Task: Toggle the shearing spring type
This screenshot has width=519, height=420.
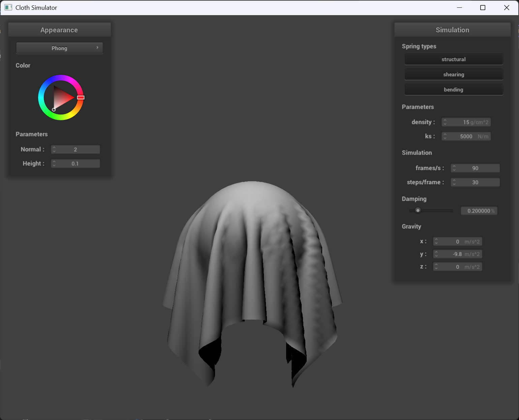Action: coord(454,74)
